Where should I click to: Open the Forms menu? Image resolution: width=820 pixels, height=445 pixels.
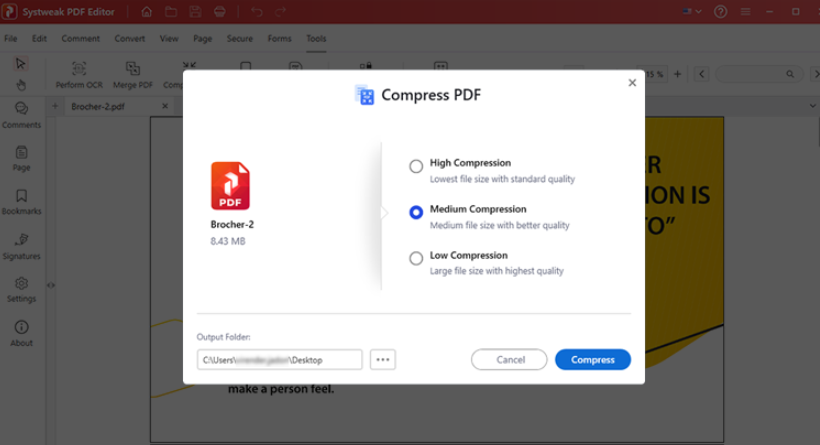pos(279,39)
